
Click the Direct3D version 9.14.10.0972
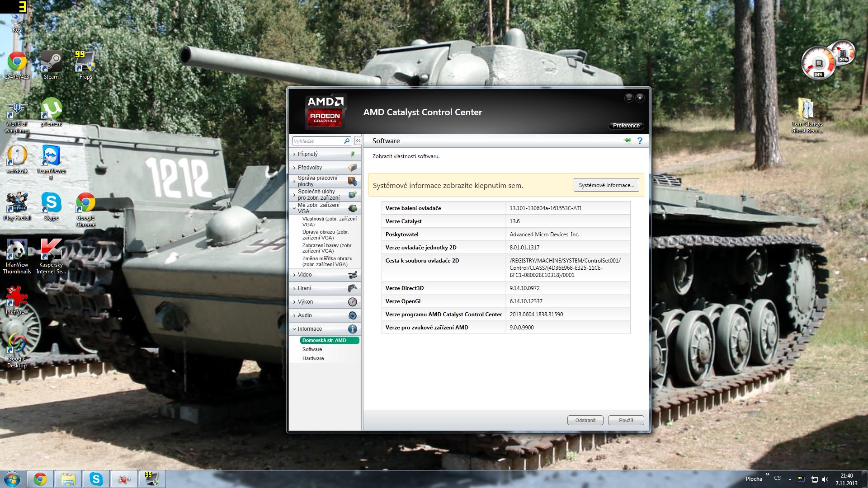coord(524,288)
